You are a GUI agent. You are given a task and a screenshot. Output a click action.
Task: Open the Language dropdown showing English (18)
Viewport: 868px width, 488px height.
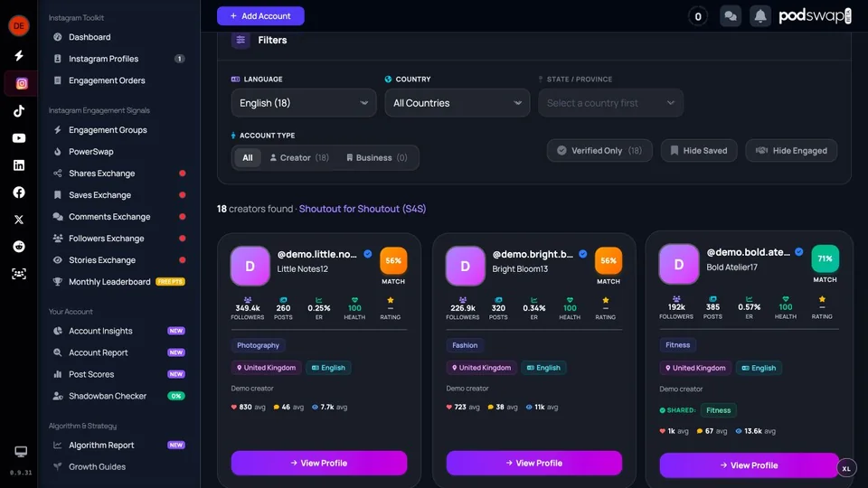coord(304,103)
